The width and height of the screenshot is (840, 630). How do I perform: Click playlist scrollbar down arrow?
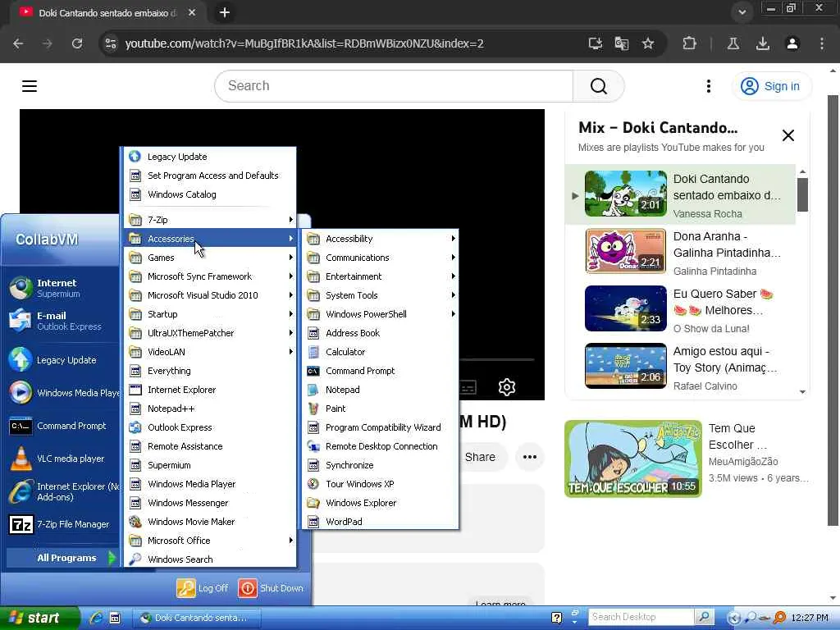(802, 391)
